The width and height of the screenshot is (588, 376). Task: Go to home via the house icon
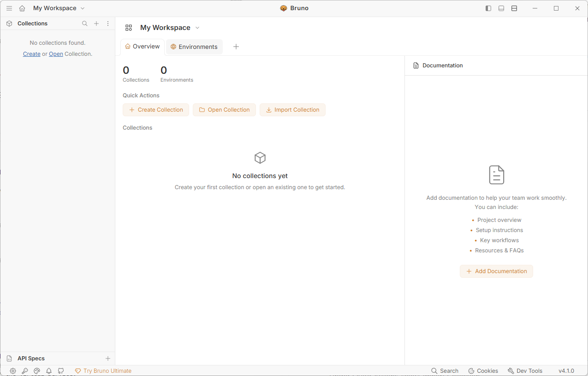pos(22,8)
